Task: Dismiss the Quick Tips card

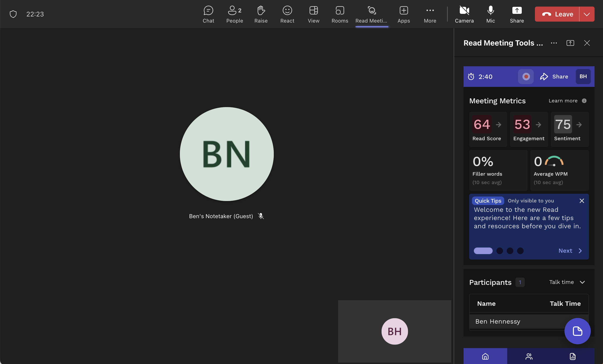Action: click(x=582, y=201)
